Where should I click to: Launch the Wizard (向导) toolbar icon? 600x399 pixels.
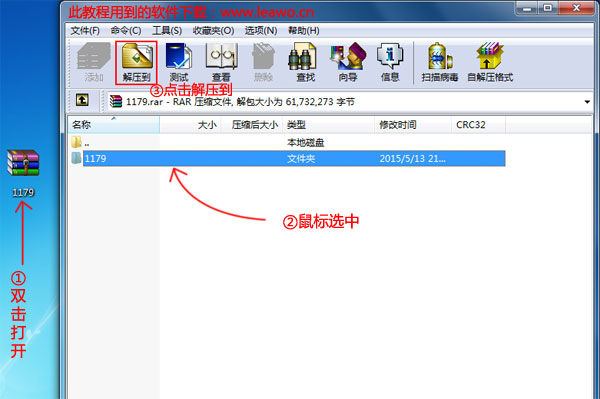pos(348,63)
